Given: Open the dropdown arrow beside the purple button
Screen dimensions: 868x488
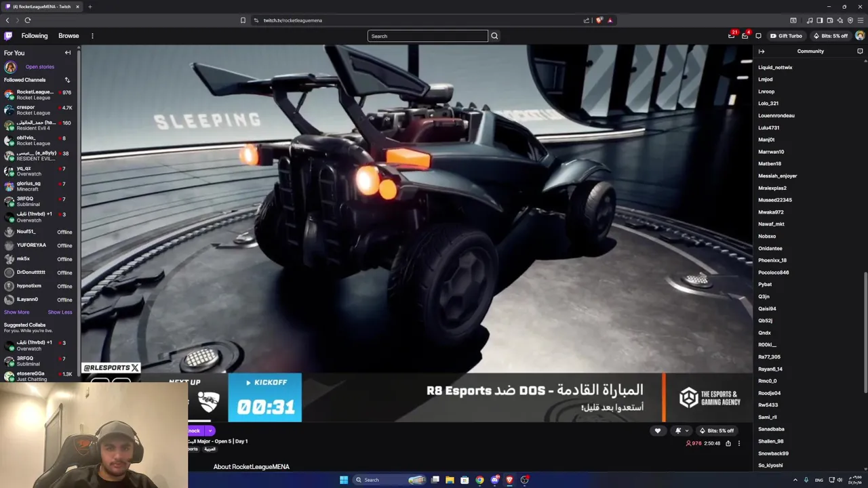Looking at the screenshot, I should 210,430.
